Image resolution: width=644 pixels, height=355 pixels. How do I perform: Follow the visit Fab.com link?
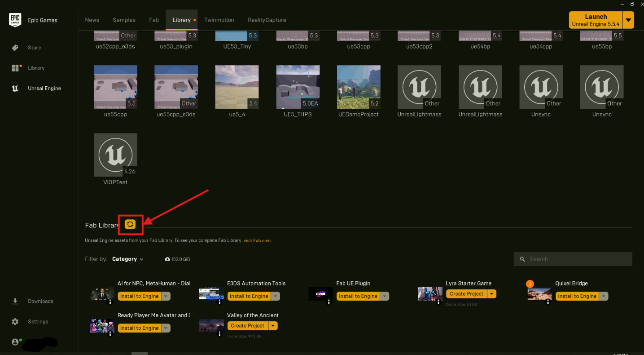(x=257, y=240)
